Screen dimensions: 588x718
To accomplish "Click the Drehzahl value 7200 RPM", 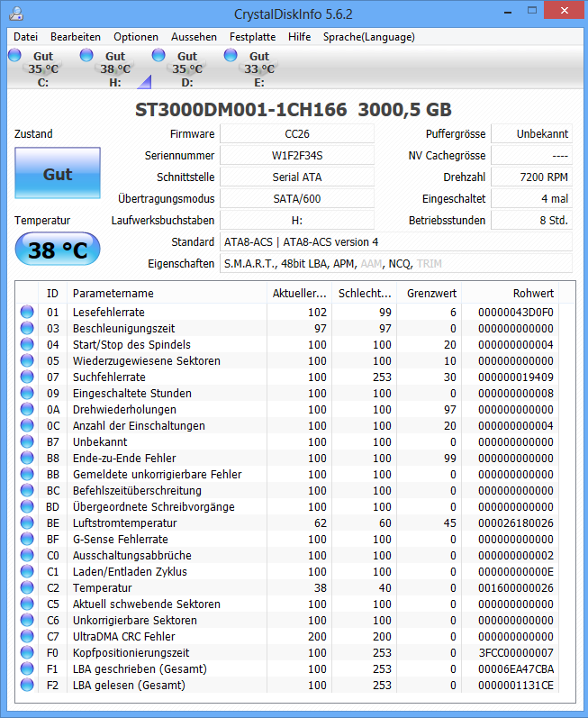I will [531, 177].
